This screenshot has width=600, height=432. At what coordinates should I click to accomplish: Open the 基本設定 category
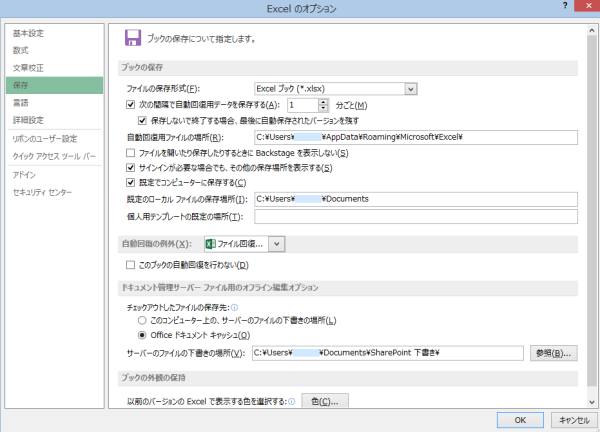pyautogui.click(x=28, y=33)
